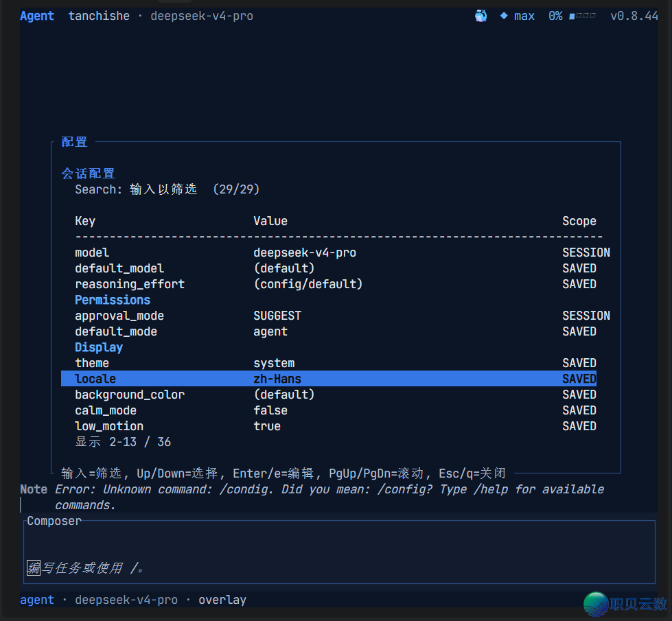Click the deepseek-v4-pro model value

click(305, 253)
